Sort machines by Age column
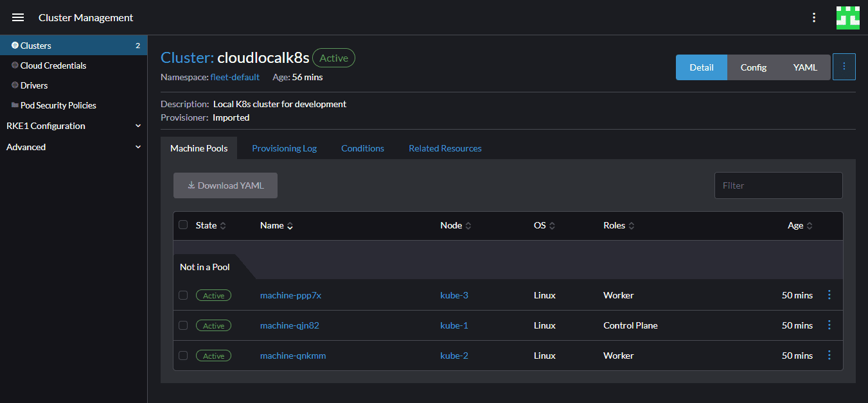Viewport: 868px width, 403px height. pos(800,226)
